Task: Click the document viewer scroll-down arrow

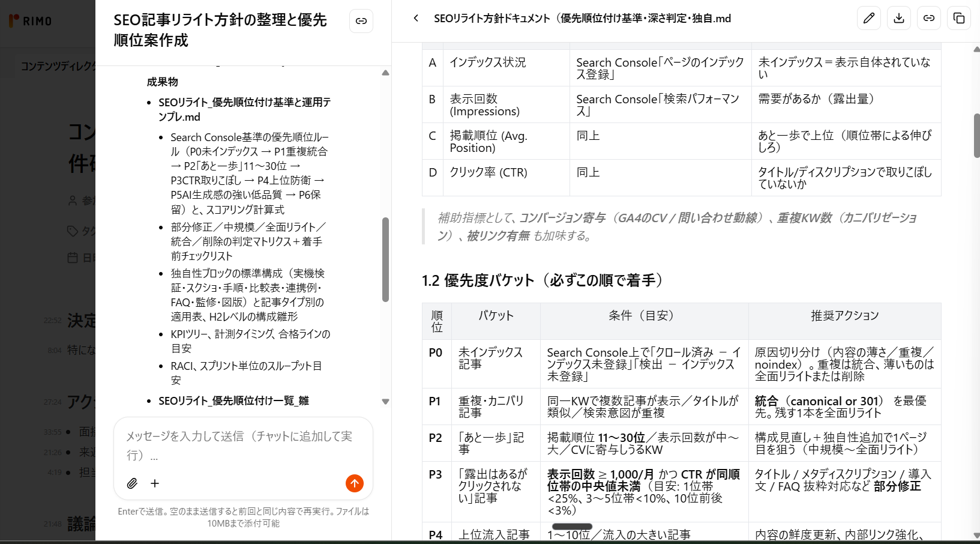Action: pyautogui.click(x=976, y=536)
